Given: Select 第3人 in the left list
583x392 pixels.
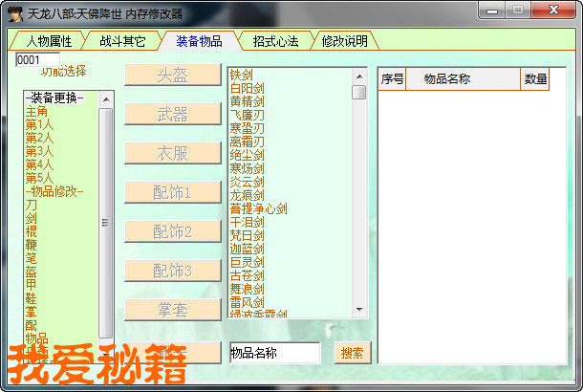Looking at the screenshot, I should [x=39, y=151].
